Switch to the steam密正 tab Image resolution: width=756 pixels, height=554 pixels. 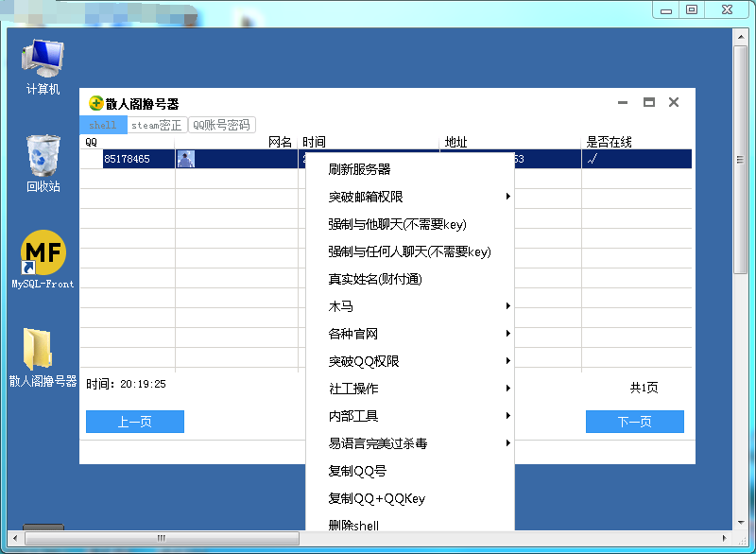tap(157, 125)
